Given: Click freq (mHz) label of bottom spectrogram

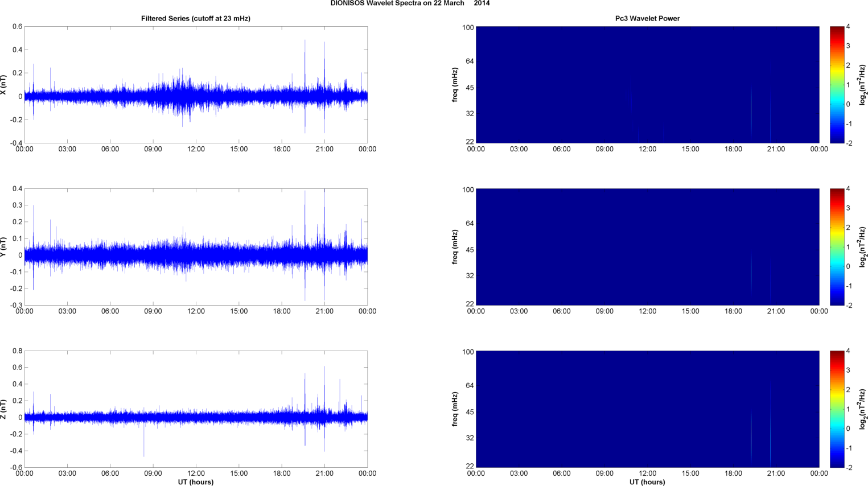Looking at the screenshot, I should point(455,409).
